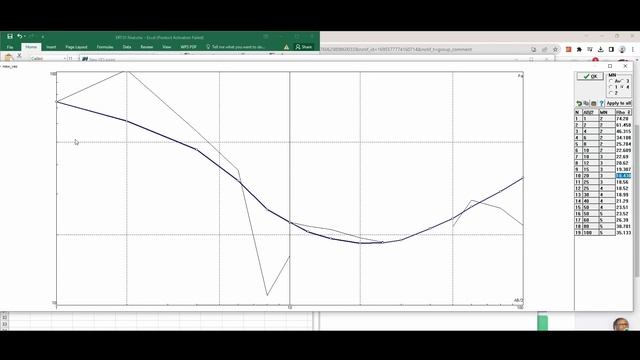Open the Excel Data tab
The width and height of the screenshot is (640, 360).
[127, 47]
